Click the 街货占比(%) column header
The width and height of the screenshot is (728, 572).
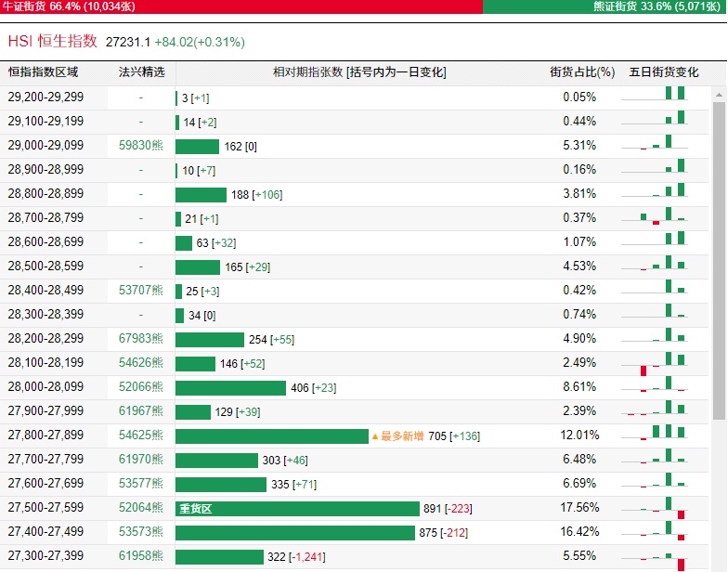click(x=582, y=72)
